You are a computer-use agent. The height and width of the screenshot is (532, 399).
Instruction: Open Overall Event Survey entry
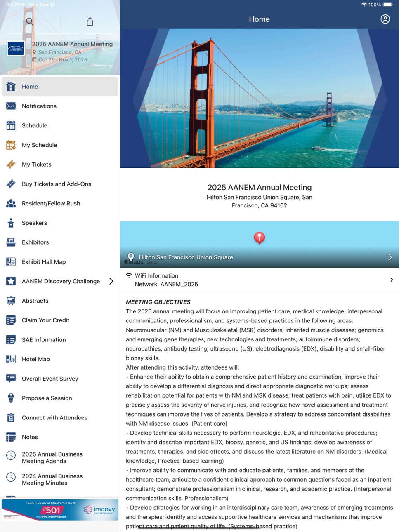(x=60, y=379)
